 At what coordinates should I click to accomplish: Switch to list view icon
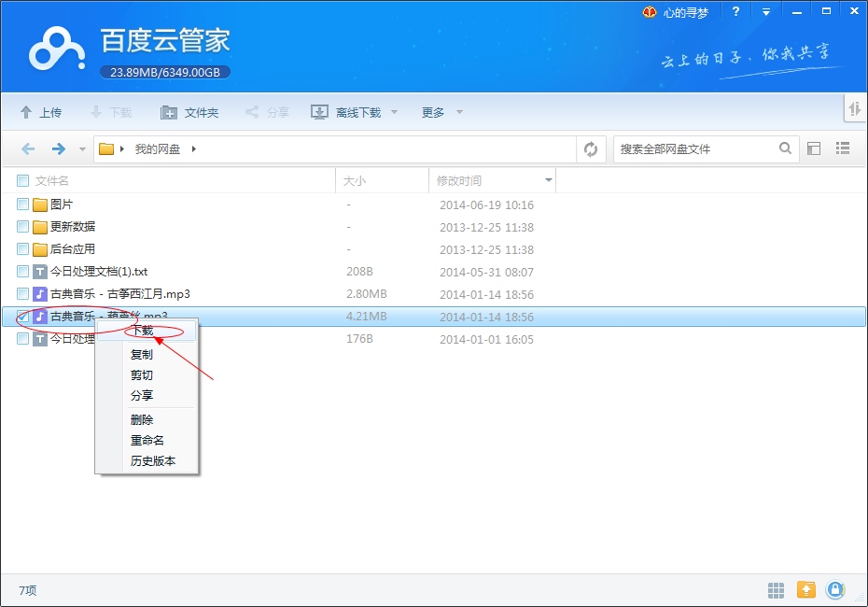click(843, 148)
